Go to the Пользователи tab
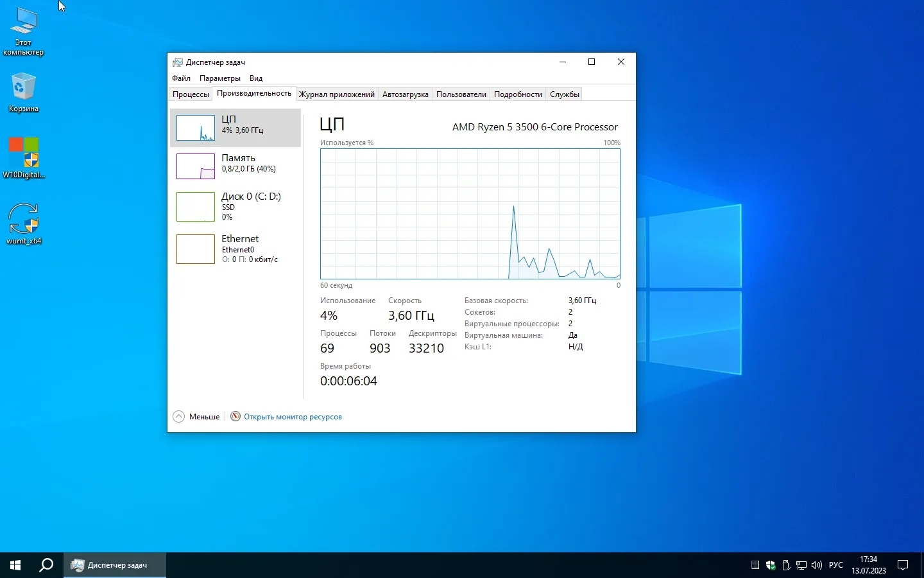This screenshot has height=578, width=924. (461, 94)
